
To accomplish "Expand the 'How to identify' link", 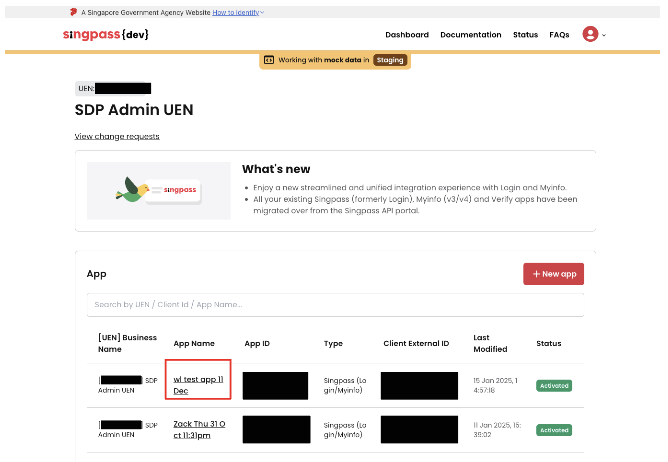I will click(x=238, y=12).
